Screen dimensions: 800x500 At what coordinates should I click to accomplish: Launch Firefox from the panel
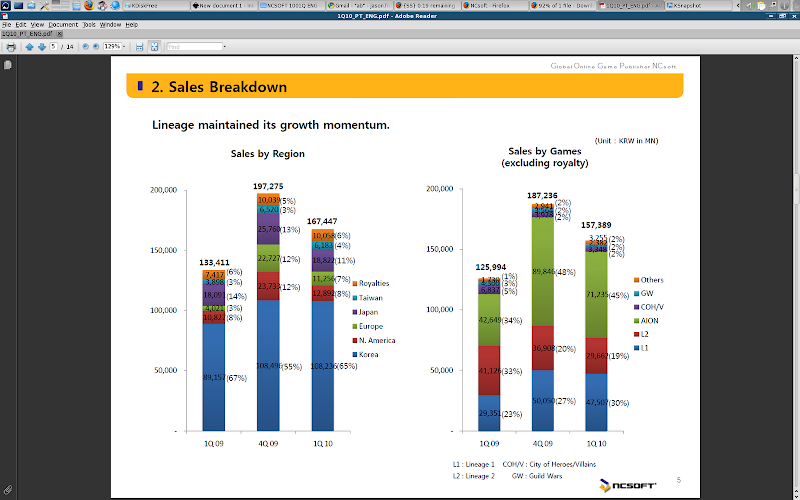pyautogui.click(x=89, y=5)
